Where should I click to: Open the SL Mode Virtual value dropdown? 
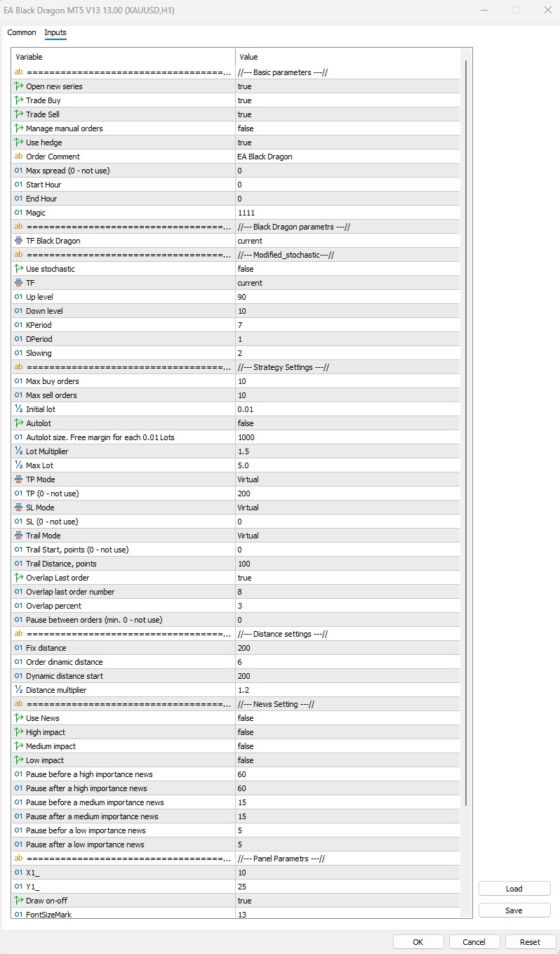[x=347, y=508]
